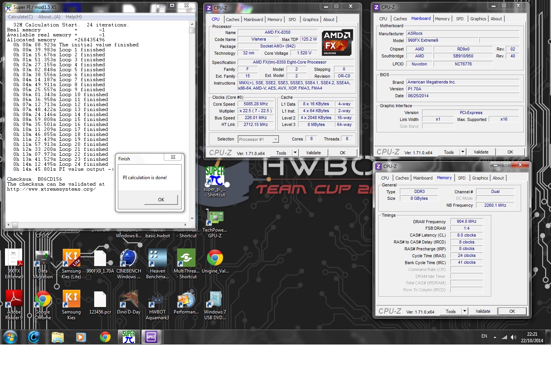Open About...(A) menu in Super PI
Screen dimensions: 551x392
click(49, 17)
